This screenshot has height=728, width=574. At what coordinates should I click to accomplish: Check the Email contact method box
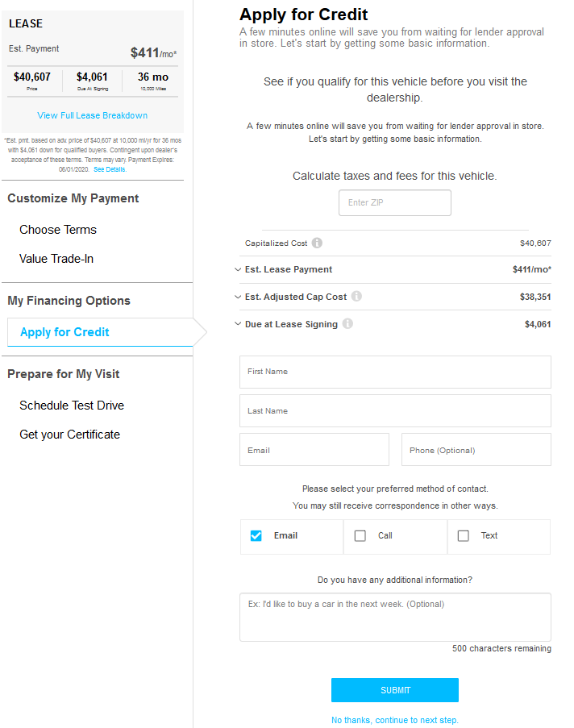click(256, 536)
